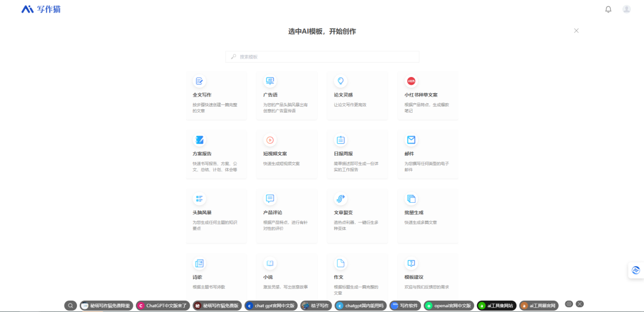Click the 诗歌 newspaper icon
This screenshot has width=644, height=312.
tap(199, 263)
